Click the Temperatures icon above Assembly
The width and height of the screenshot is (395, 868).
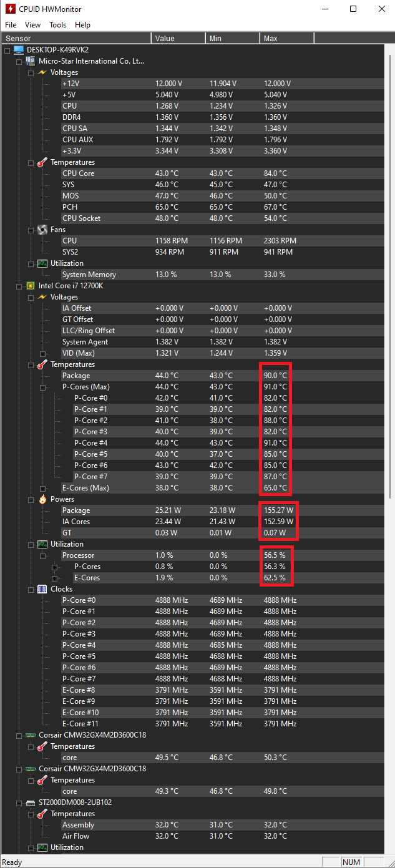click(x=42, y=814)
